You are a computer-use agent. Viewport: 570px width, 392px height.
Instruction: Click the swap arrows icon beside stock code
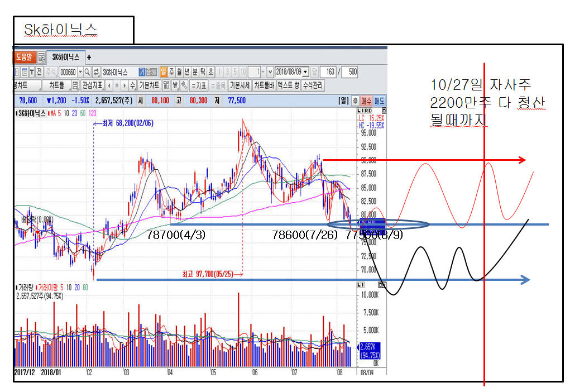coord(96,72)
